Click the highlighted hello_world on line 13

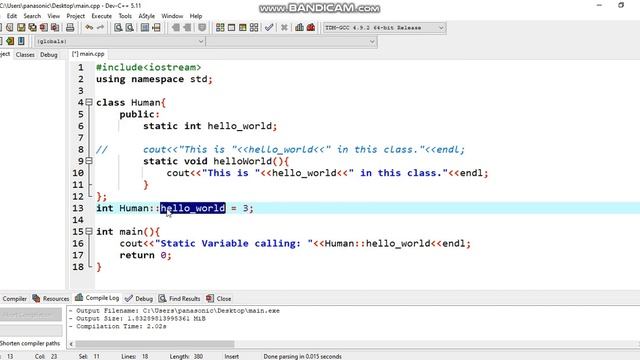pos(193,208)
